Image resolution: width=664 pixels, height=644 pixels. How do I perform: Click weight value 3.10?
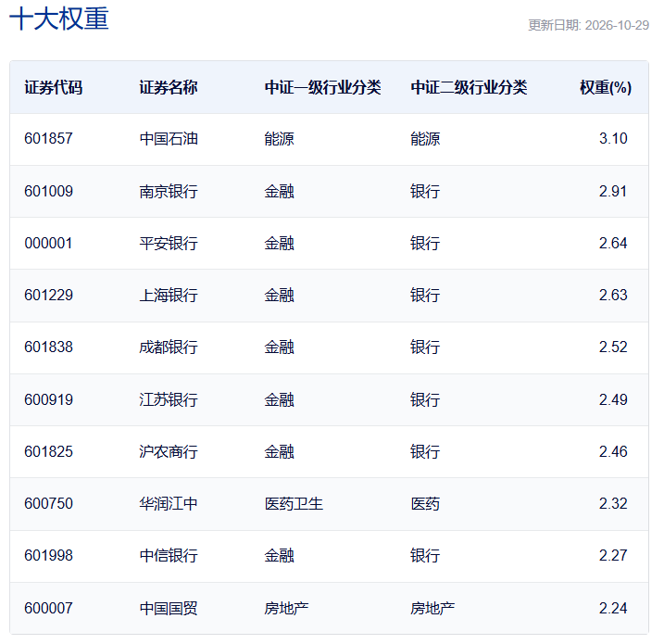[x=613, y=139]
